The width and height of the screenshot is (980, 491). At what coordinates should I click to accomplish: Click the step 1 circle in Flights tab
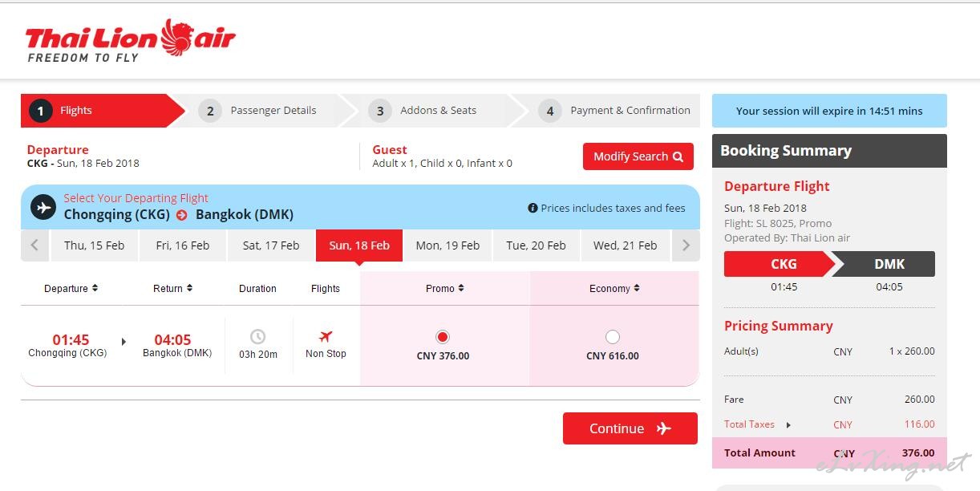coord(41,111)
